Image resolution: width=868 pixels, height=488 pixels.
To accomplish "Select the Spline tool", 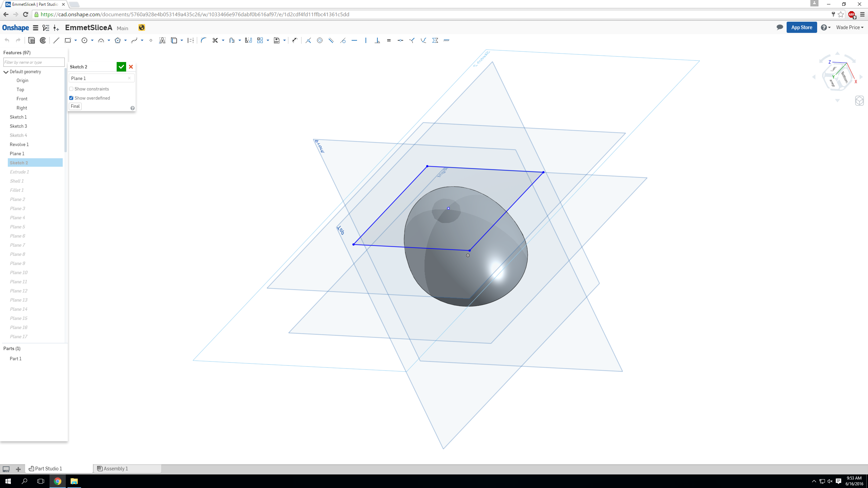I will tap(134, 40).
